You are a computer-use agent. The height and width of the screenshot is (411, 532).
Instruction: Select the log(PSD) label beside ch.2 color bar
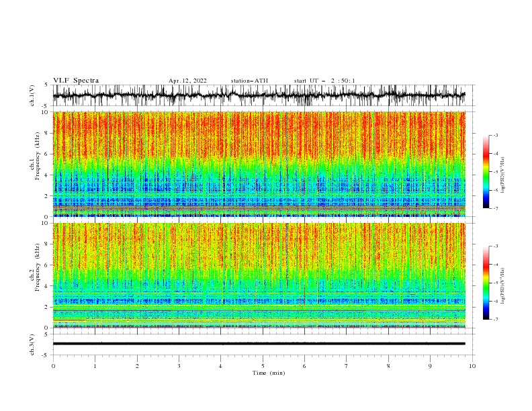click(503, 286)
